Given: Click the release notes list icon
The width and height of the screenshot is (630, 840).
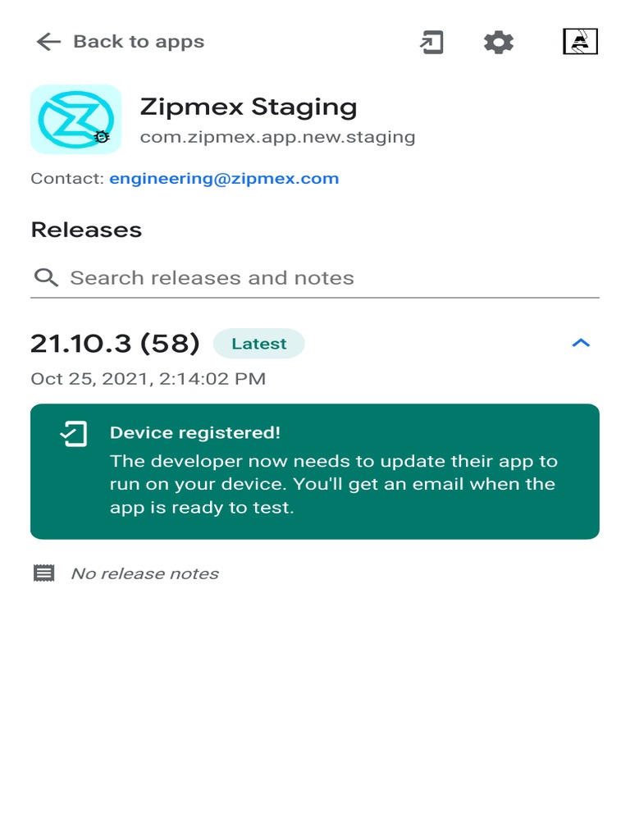Looking at the screenshot, I should click(x=44, y=573).
